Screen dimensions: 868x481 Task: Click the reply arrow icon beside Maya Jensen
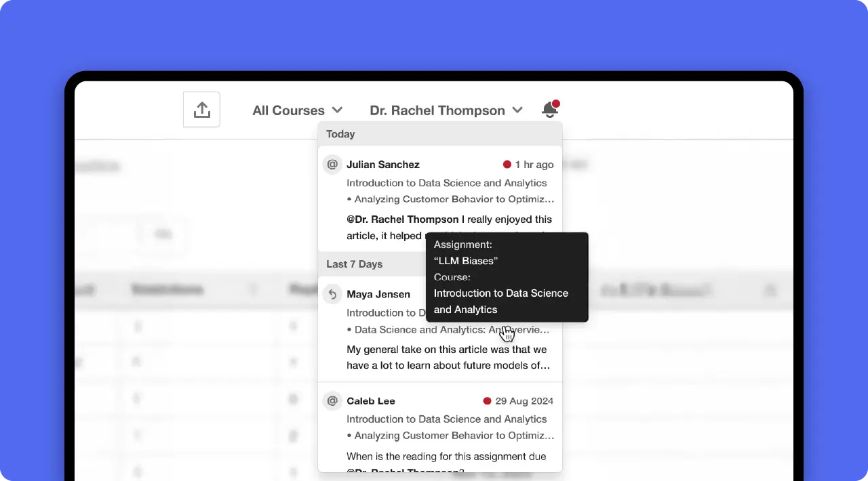click(332, 294)
